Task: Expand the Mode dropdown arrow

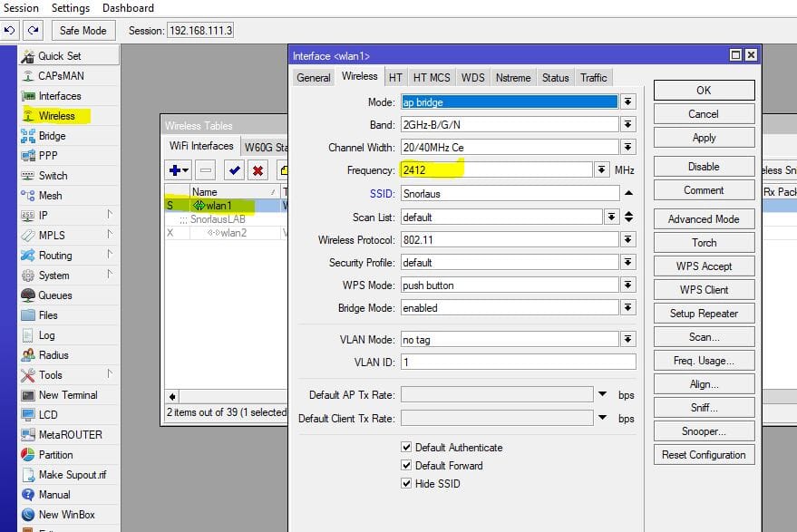Action: (628, 102)
